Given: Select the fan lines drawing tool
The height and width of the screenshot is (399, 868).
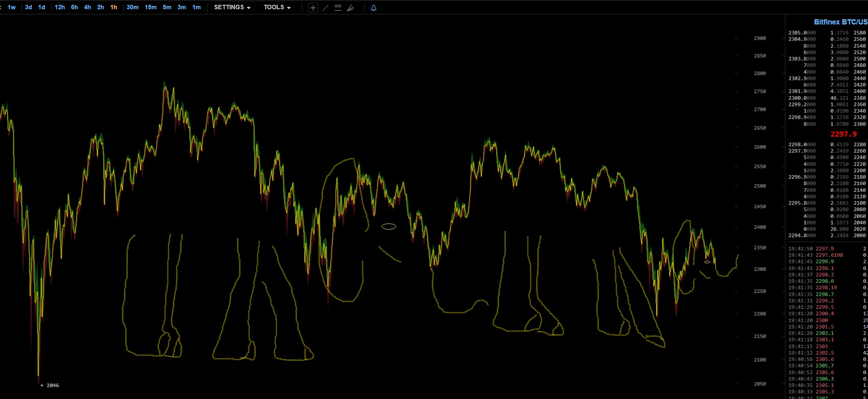Looking at the screenshot, I should (351, 8).
